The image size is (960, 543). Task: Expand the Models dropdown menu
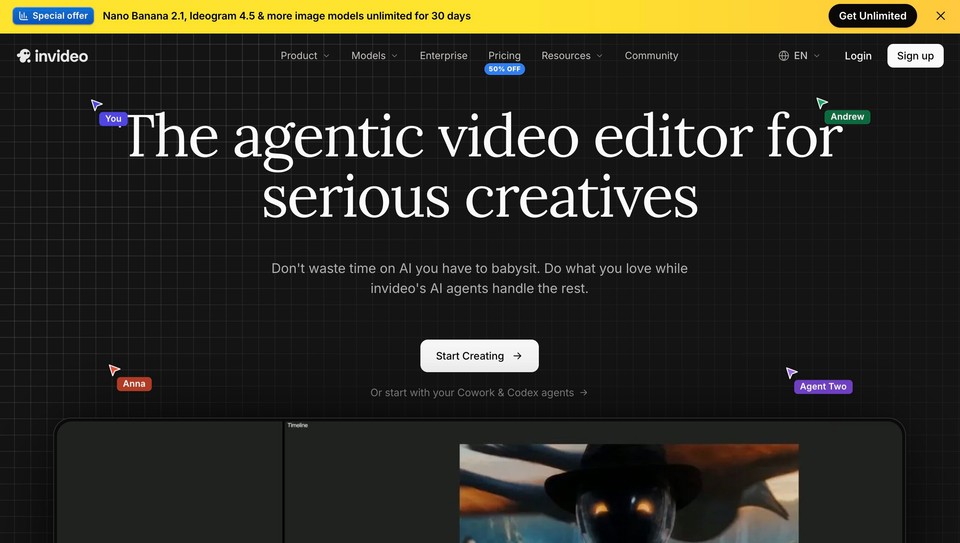(x=374, y=56)
